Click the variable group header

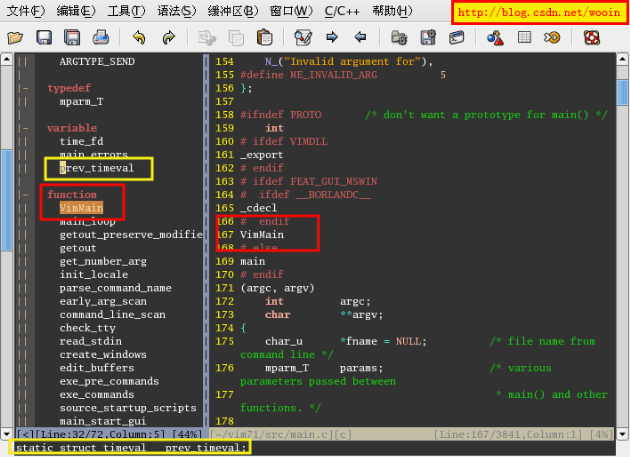[72, 128]
